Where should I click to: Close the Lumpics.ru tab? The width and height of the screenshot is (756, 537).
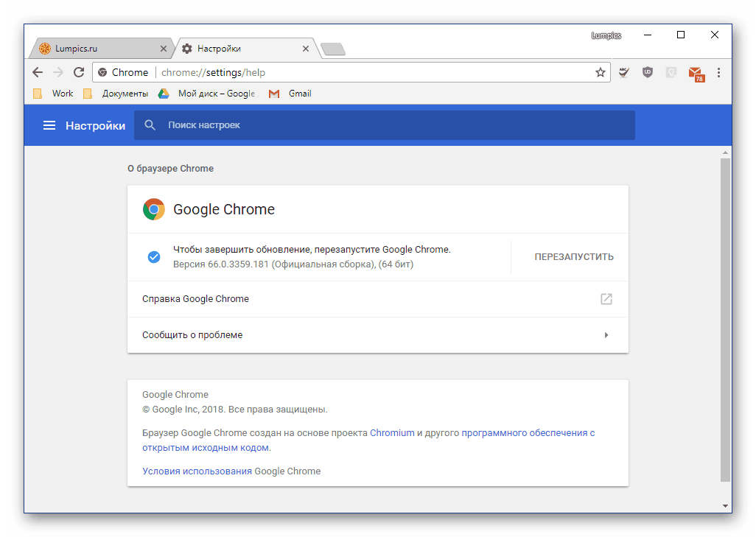pos(164,49)
